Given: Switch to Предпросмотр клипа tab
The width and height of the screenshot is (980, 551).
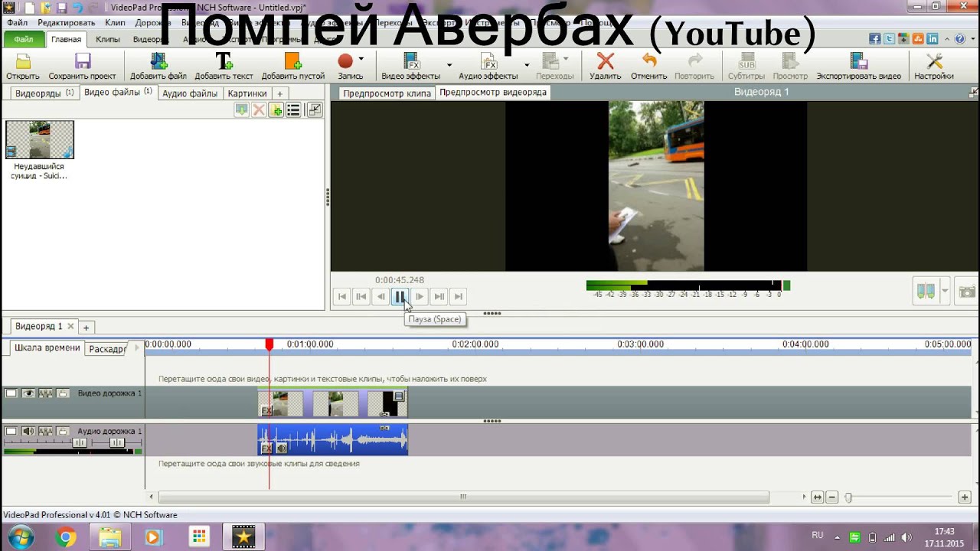Looking at the screenshot, I should 387,93.
